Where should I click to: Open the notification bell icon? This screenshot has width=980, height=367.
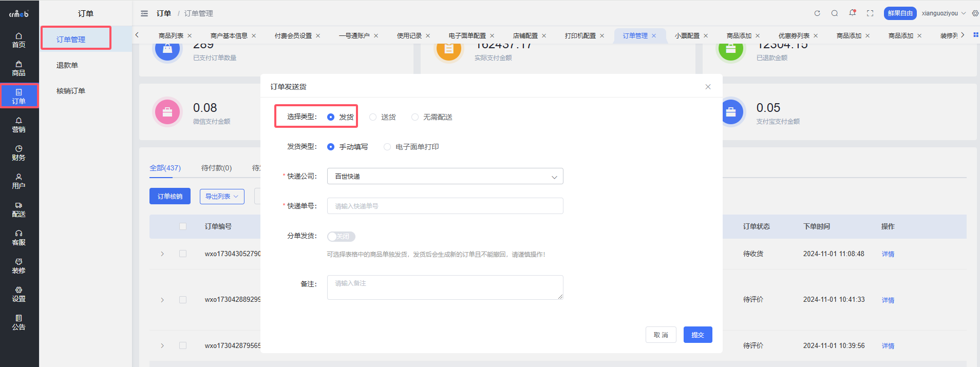[x=853, y=13]
